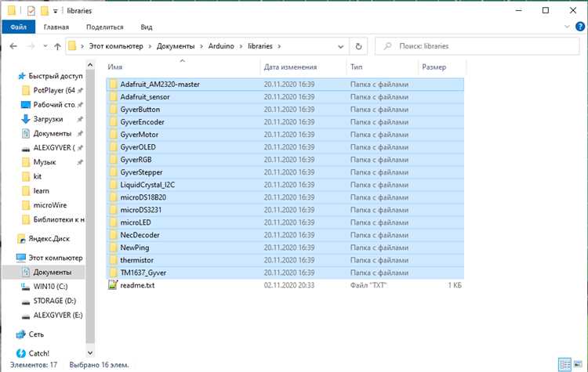
Task: Click the Forward navigation arrow
Action: pos(31,46)
